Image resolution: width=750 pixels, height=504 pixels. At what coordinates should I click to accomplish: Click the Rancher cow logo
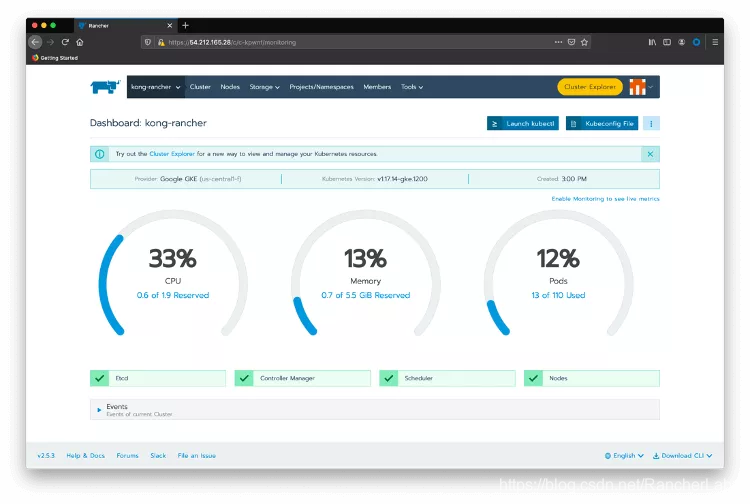tap(105, 87)
